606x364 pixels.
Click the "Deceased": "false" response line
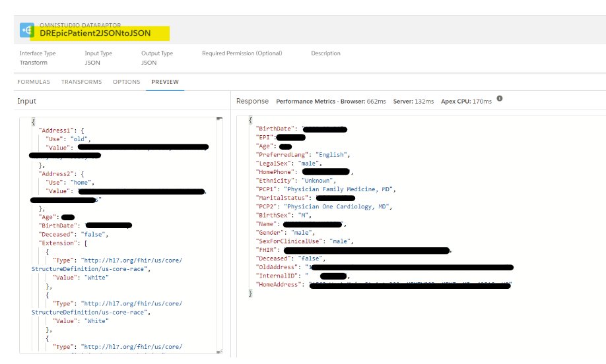tap(290, 258)
